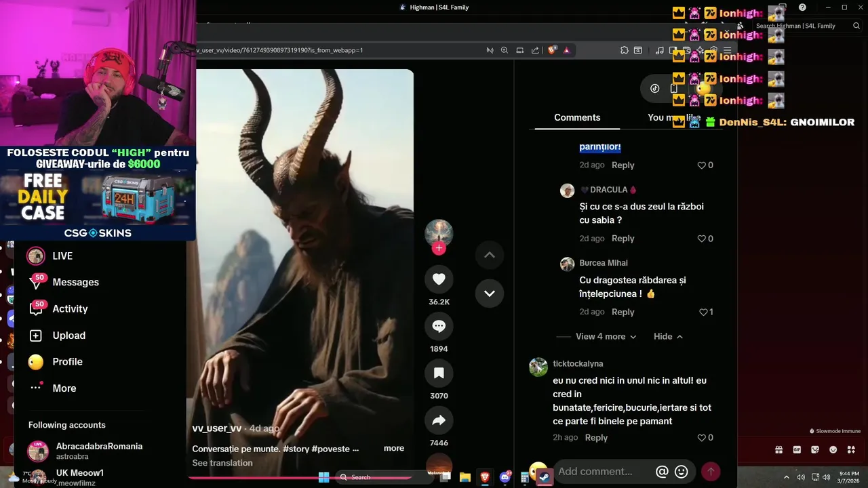Collapse replies with the Hide button
Screen dimensions: 868x488
pyautogui.click(x=668, y=337)
